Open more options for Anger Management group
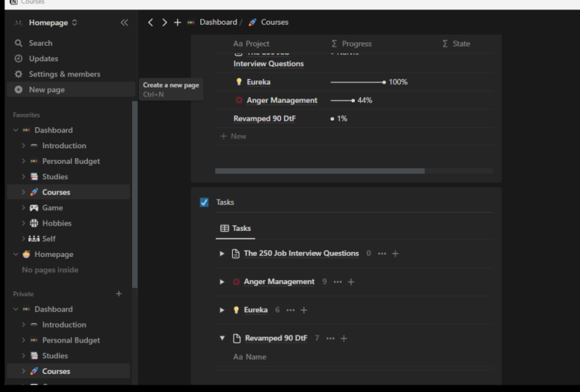The height and width of the screenshot is (392, 580). coord(338,282)
